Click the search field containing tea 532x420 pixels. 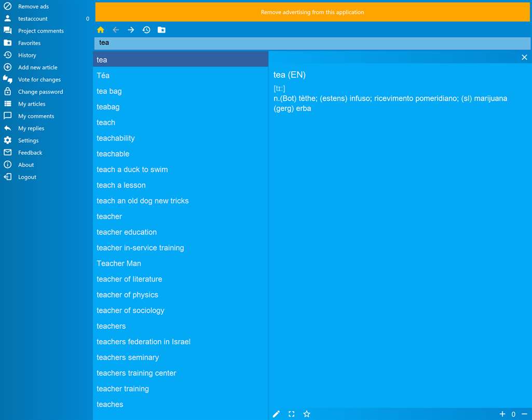[312, 43]
